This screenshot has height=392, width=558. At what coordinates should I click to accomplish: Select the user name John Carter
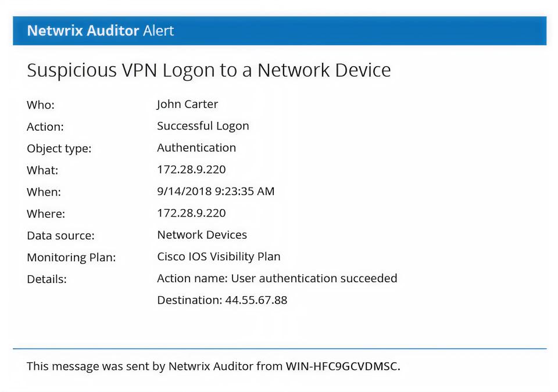pos(187,104)
